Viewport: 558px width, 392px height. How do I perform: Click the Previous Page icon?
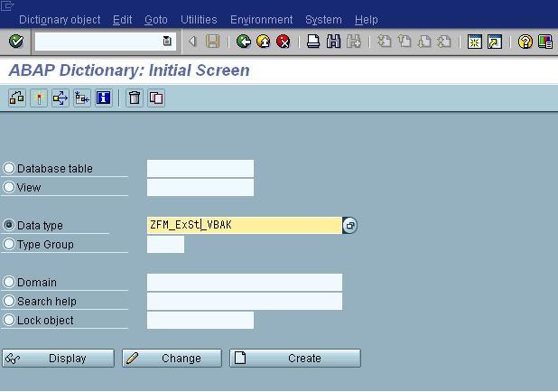coord(405,42)
